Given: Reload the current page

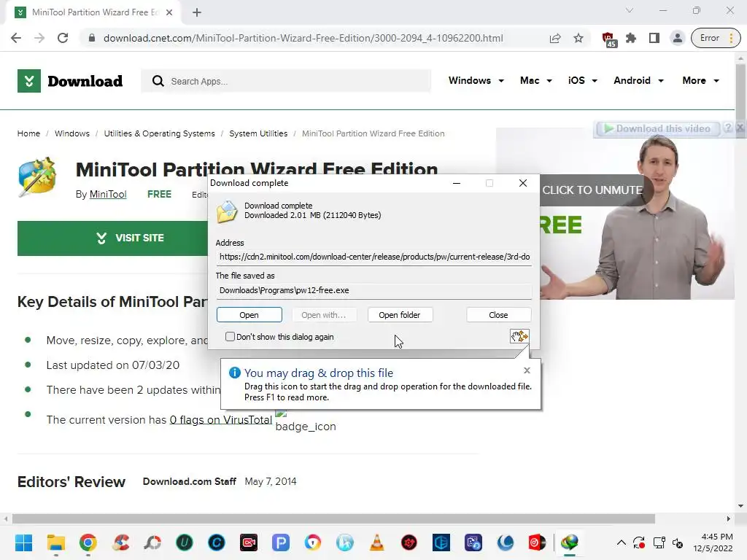Looking at the screenshot, I should [63, 38].
